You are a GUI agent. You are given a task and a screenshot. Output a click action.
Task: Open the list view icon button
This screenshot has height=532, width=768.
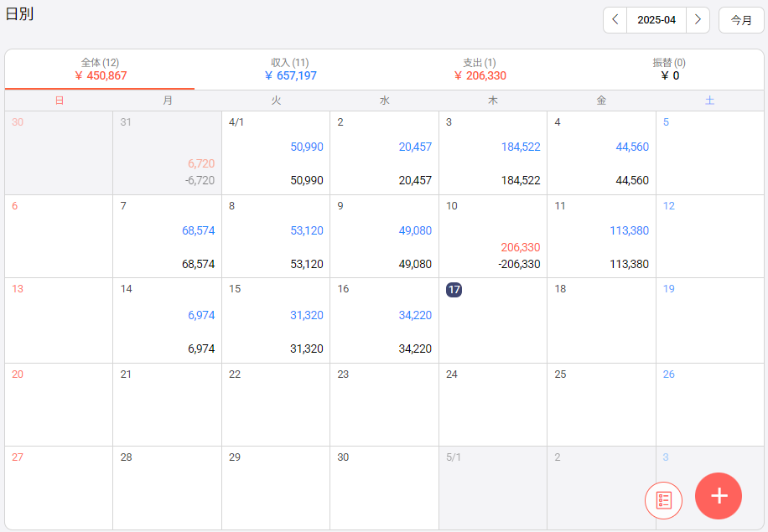click(664, 500)
